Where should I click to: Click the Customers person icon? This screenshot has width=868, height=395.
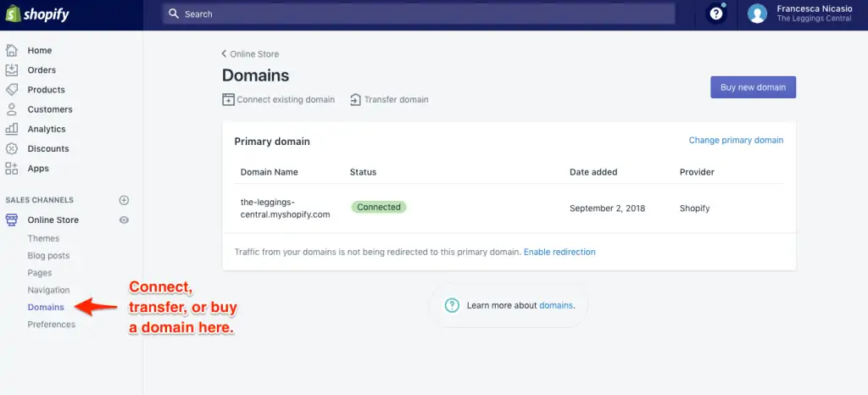pos(12,109)
